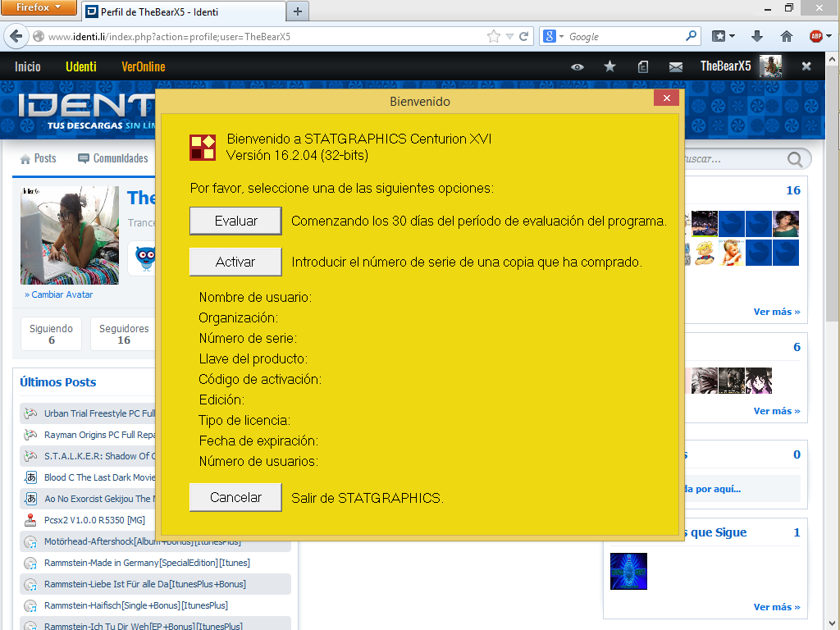Click Evaluar to start the trial
The image size is (840, 630).
pos(235,221)
